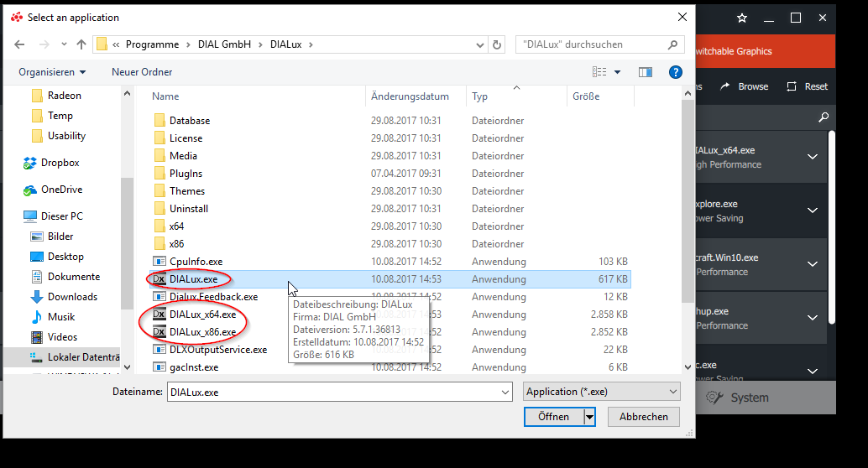The image size is (868, 468).
Task: Open the Organisieren menu
Action: [x=52, y=72]
